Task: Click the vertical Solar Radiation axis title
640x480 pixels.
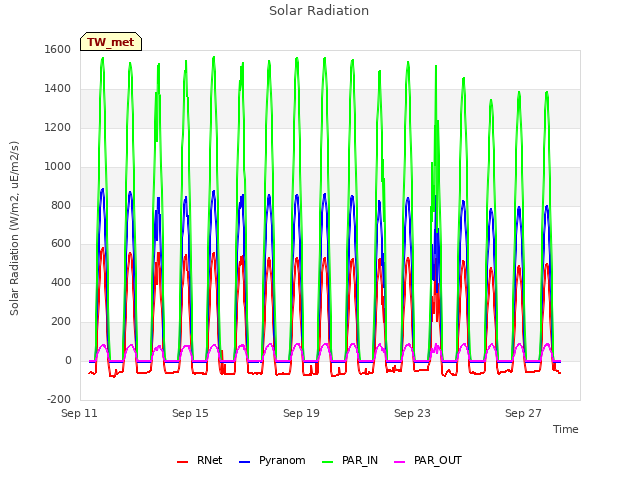Action: point(14,228)
